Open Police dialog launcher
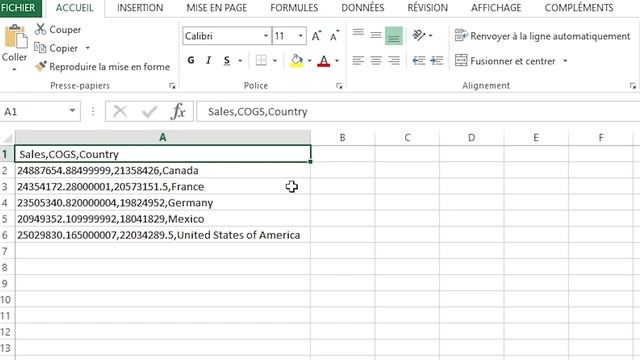This screenshot has width=640, height=360. pos(339,86)
